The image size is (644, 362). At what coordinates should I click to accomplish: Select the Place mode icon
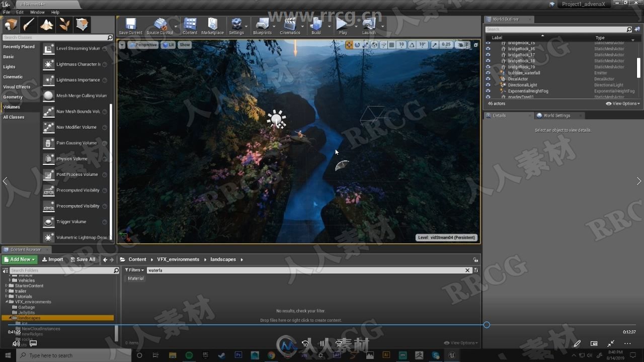click(11, 25)
